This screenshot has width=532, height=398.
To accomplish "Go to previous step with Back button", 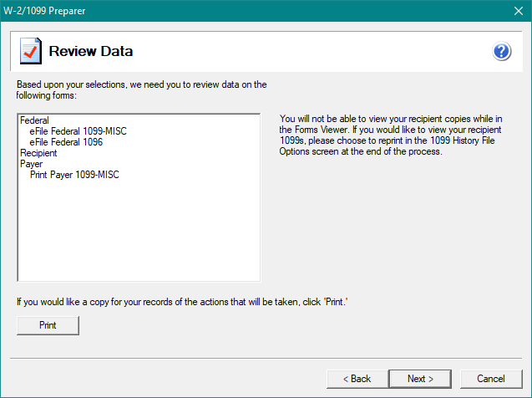I will point(357,379).
